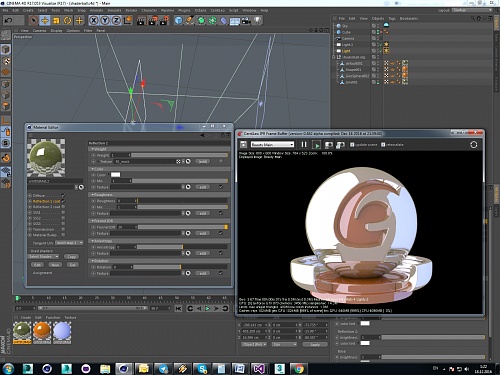
Task: Click the Undo arrow in the top toolbar
Action: coord(8,21)
